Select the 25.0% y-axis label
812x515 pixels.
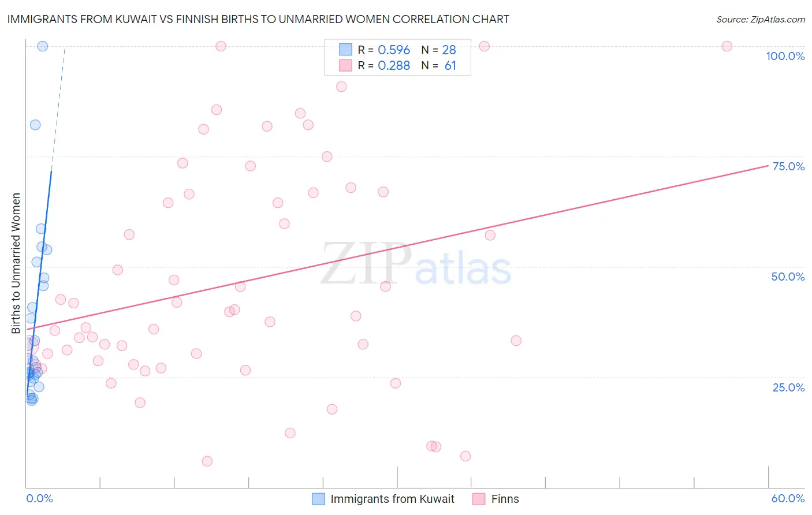788,387
